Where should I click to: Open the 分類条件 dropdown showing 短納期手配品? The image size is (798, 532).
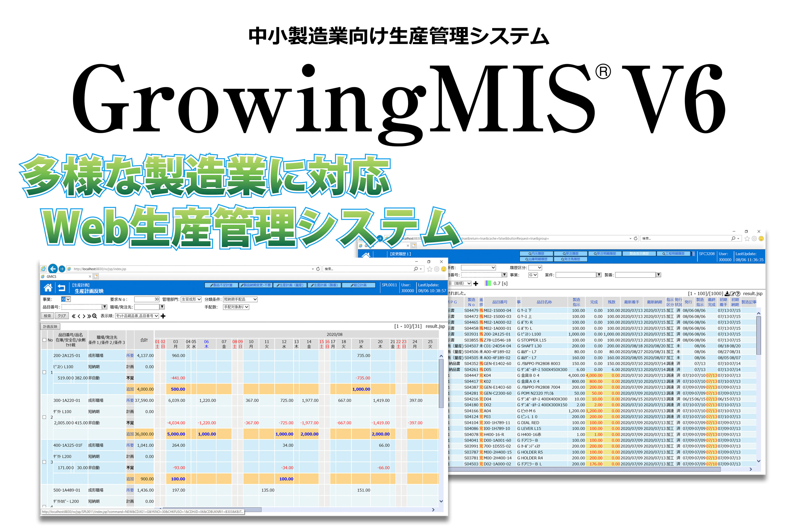tap(240, 299)
